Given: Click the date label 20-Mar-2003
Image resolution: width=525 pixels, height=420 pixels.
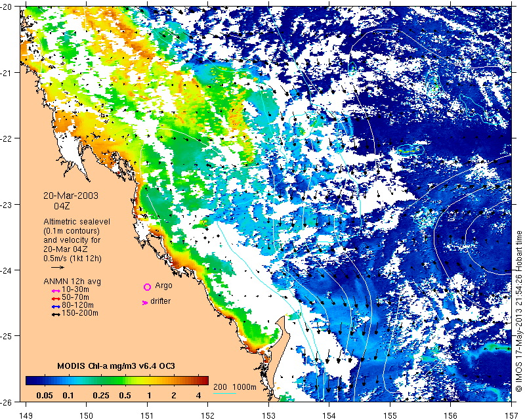Looking at the screenshot, I should [71, 196].
